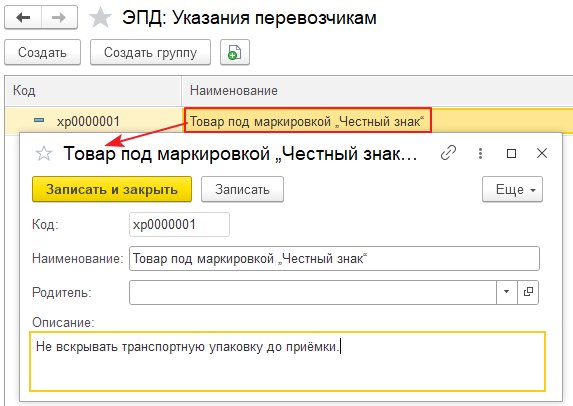Image resolution: width=573 pixels, height=406 pixels.
Task: Click into the Родитель input field
Action: [313, 292]
